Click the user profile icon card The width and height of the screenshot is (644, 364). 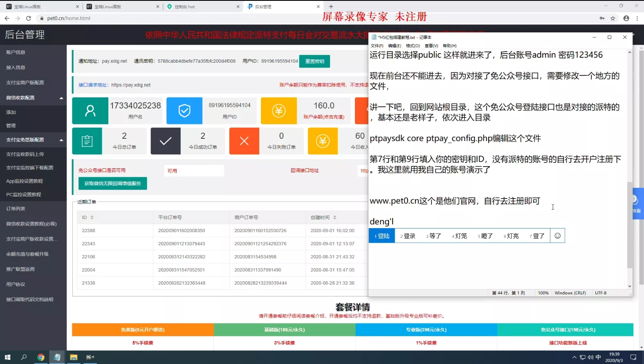click(x=90, y=111)
